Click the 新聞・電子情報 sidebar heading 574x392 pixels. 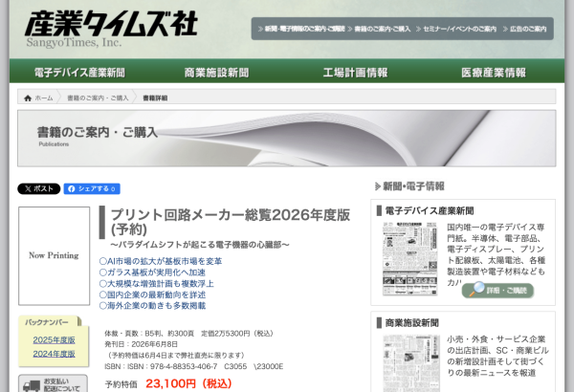(x=409, y=186)
